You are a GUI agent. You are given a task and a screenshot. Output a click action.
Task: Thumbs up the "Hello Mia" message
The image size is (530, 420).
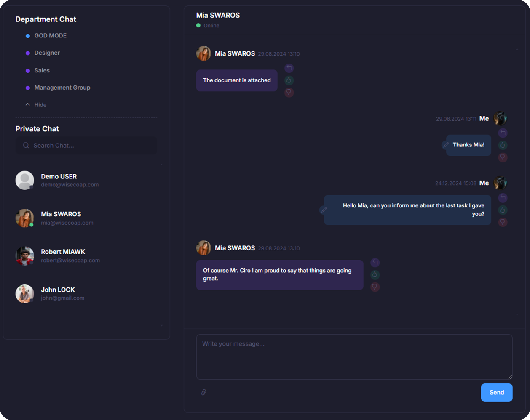coord(503,210)
